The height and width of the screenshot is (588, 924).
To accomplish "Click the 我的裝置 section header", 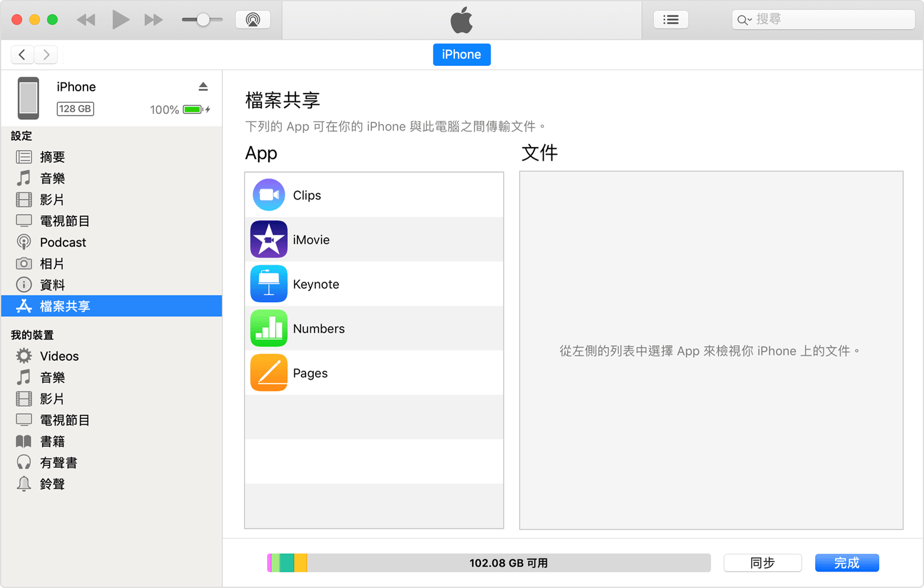I will (33, 335).
